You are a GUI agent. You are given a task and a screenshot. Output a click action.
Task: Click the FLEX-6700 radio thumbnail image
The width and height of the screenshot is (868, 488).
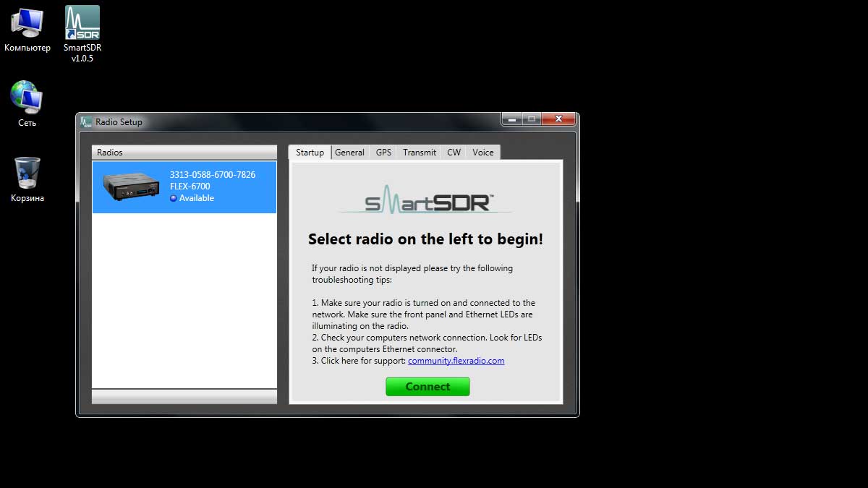tap(131, 187)
